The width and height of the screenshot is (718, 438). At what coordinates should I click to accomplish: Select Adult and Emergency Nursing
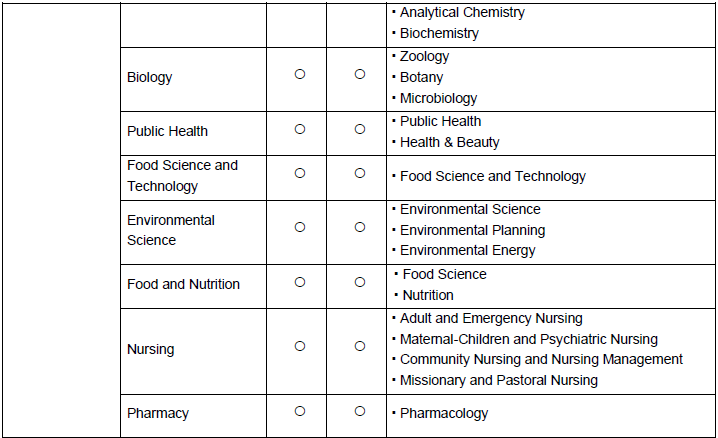(x=490, y=318)
